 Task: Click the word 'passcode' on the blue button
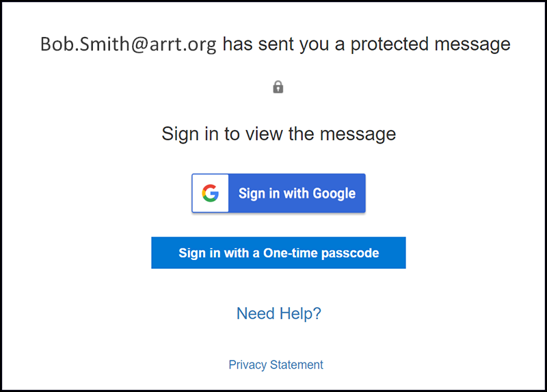(350, 253)
